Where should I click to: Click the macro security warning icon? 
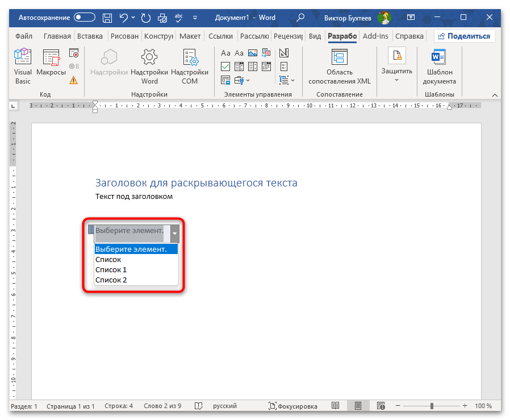point(73,80)
